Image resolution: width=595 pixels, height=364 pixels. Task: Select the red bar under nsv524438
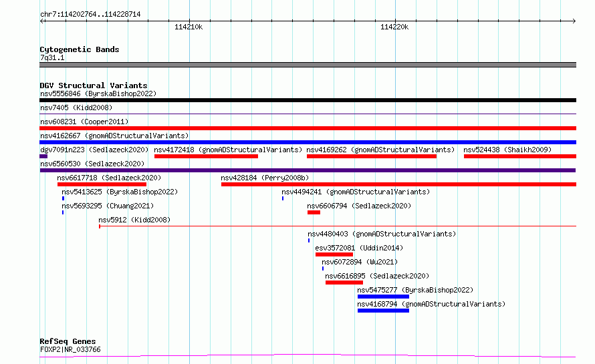pos(520,156)
